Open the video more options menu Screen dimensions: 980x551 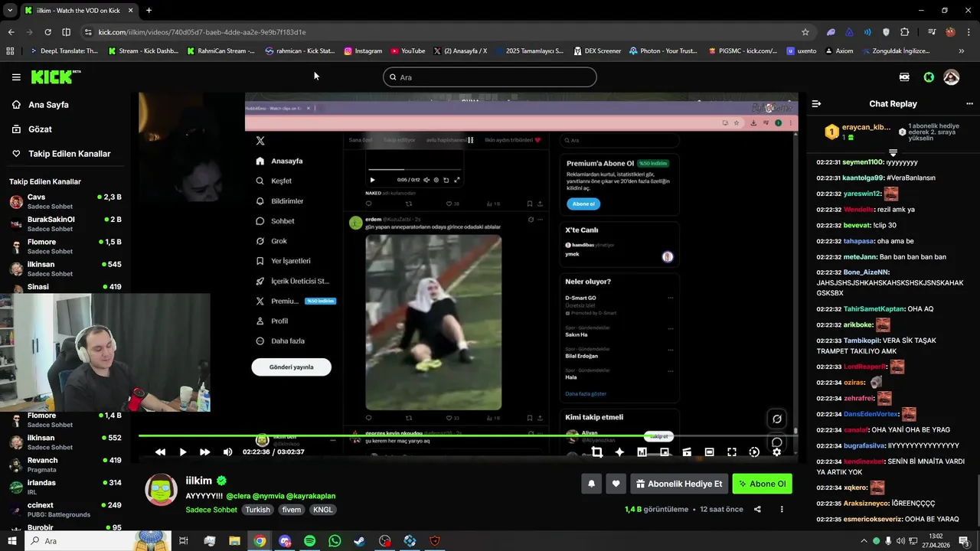(782, 509)
